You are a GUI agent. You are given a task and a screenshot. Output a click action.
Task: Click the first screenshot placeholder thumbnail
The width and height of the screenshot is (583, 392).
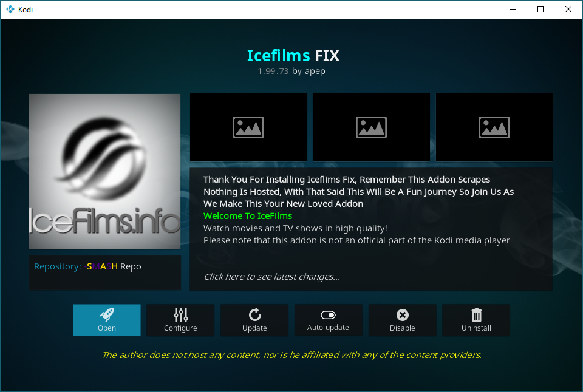pos(248,127)
